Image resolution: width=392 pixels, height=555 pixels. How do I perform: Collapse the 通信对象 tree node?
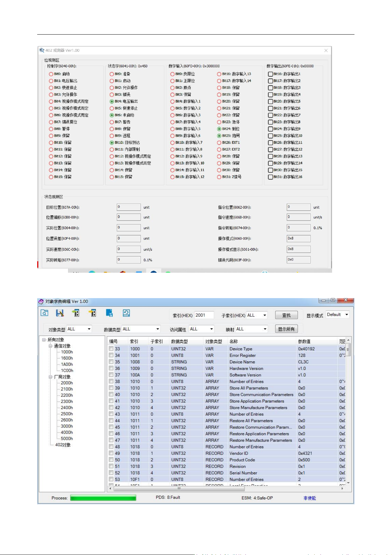click(50, 346)
